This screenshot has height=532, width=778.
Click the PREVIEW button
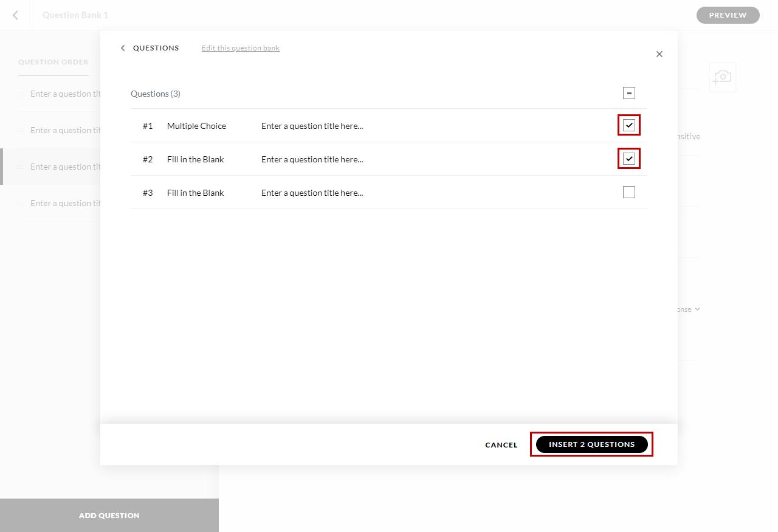coord(728,15)
